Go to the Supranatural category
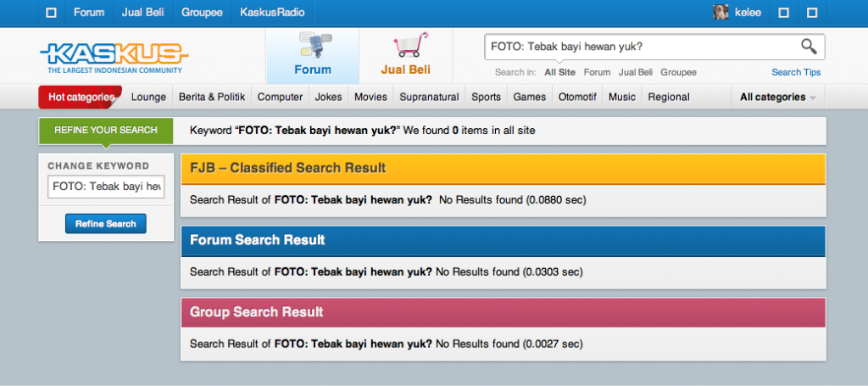Viewport: 868px width, 386px height. point(430,97)
